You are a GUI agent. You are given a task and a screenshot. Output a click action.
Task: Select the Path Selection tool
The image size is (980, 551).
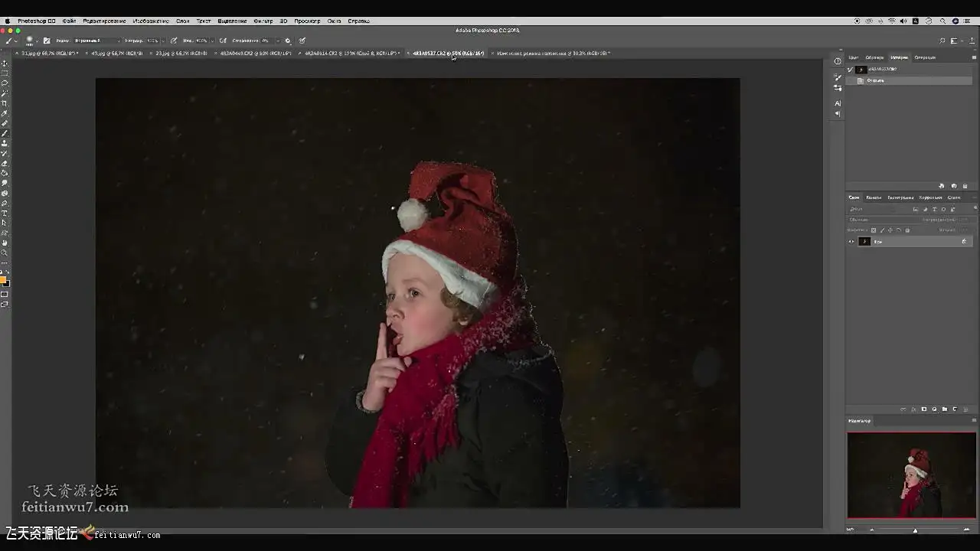(x=5, y=223)
